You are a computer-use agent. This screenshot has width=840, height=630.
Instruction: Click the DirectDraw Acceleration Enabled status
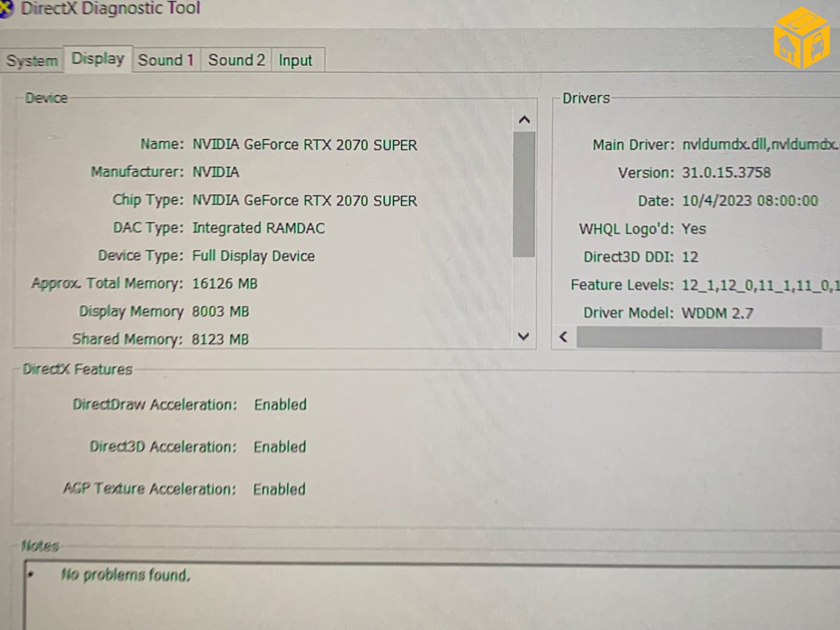[x=280, y=405]
